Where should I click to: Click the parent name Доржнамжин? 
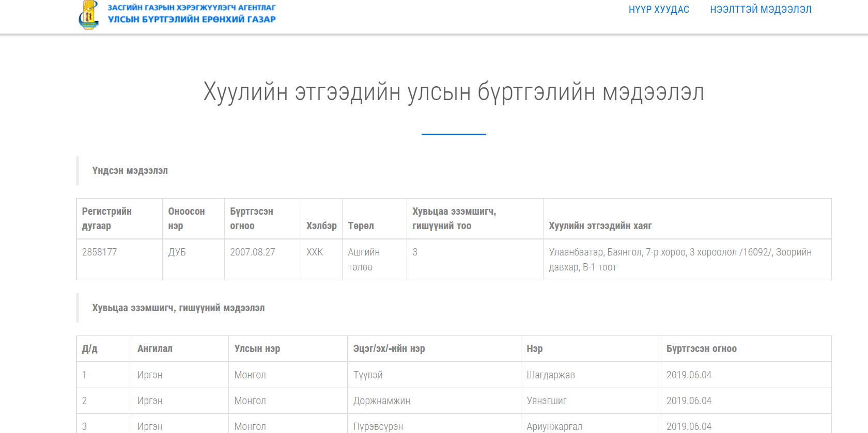pos(381,401)
